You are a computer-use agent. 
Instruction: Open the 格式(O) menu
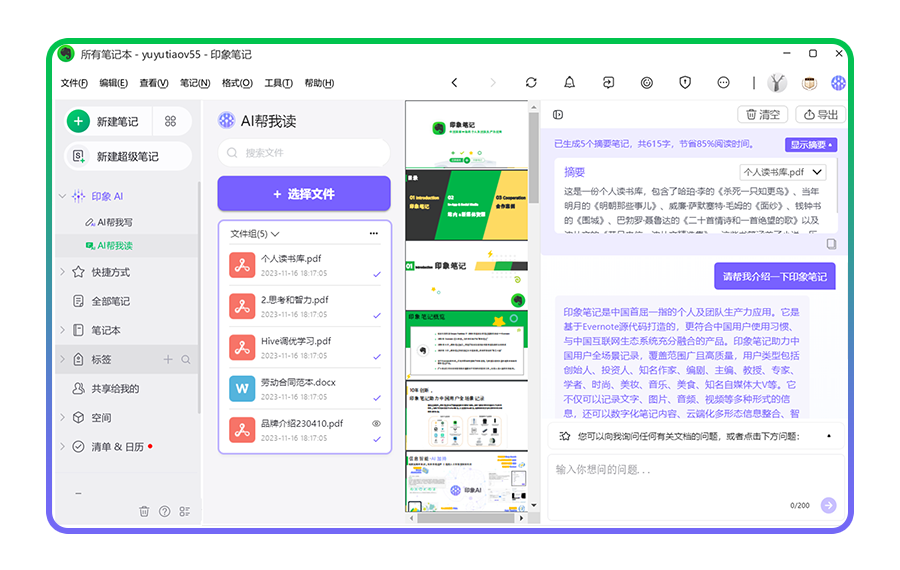click(x=237, y=83)
